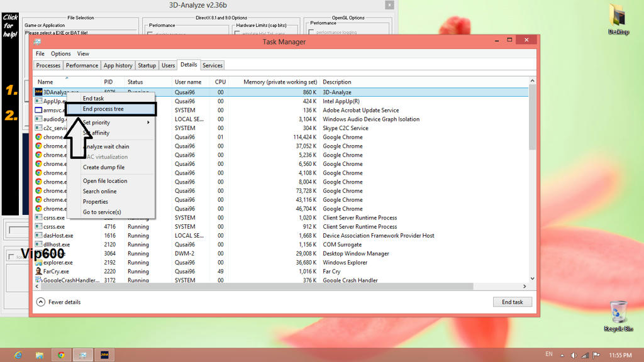Open the network icon in system tray
The width and height of the screenshot is (644, 362).
[x=586, y=356]
